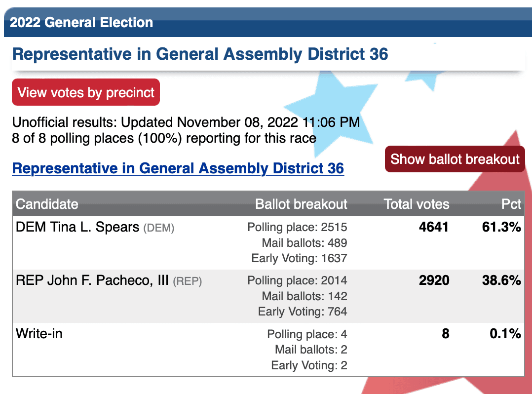The width and height of the screenshot is (532, 394).
Task: Click the View votes by precinct button
Action: [86, 92]
